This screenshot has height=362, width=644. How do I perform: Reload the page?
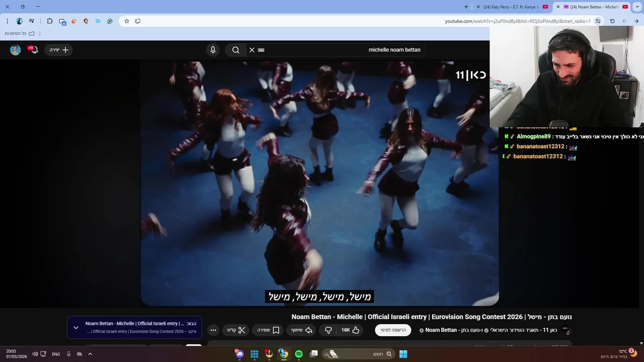612,21
